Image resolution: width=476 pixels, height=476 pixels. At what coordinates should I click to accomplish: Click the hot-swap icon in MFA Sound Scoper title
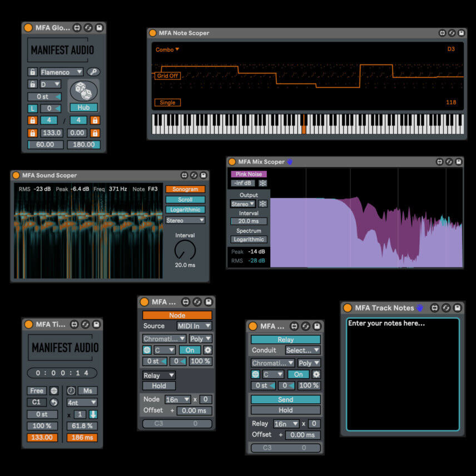[194, 175]
